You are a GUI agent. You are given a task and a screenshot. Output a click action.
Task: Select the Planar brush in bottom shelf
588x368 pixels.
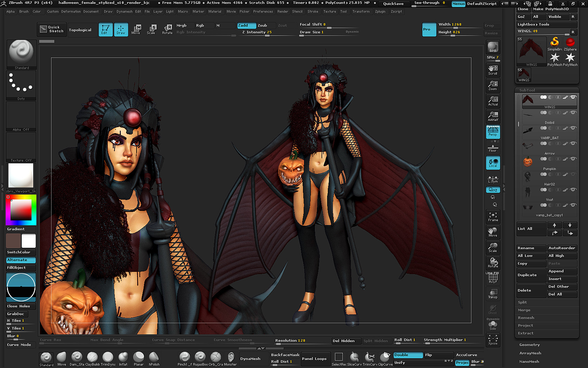pos(139,359)
